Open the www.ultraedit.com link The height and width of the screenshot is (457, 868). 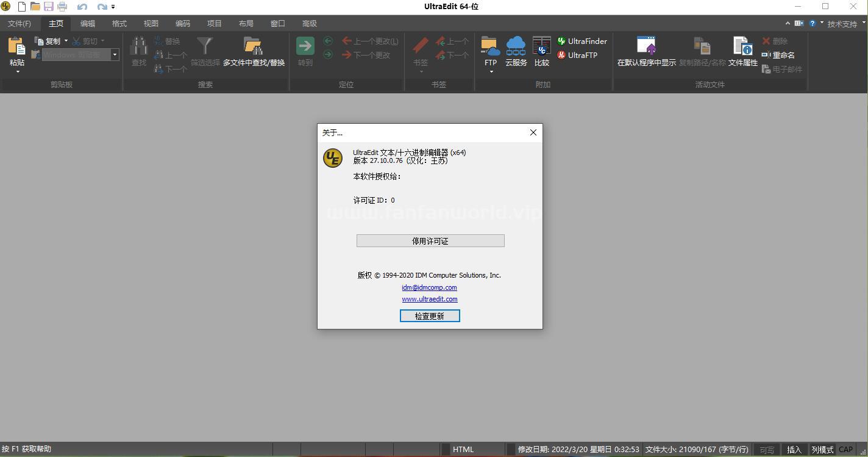[x=429, y=299]
